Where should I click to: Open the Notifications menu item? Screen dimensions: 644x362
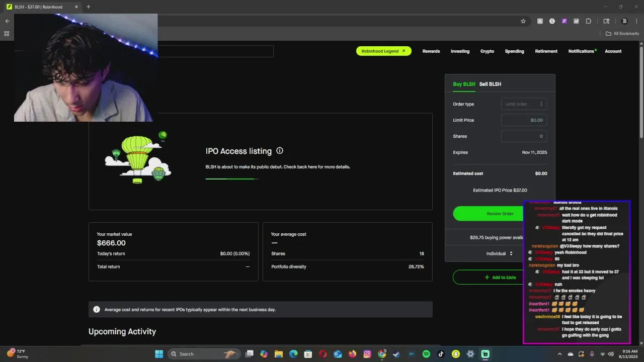[582, 51]
